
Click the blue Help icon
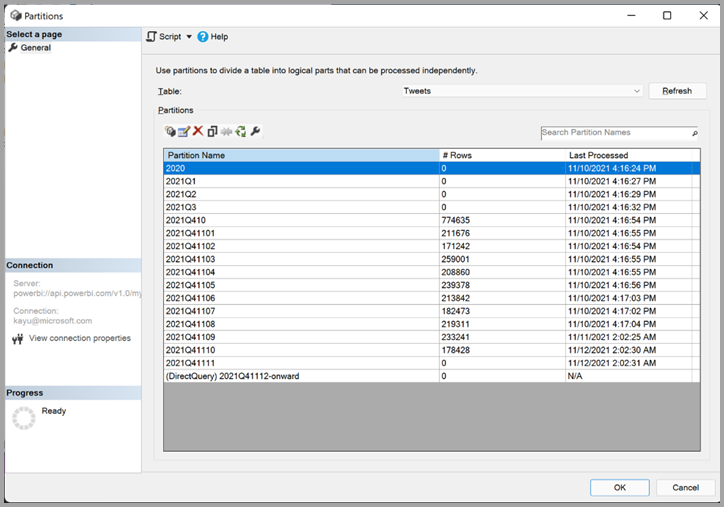pos(203,37)
